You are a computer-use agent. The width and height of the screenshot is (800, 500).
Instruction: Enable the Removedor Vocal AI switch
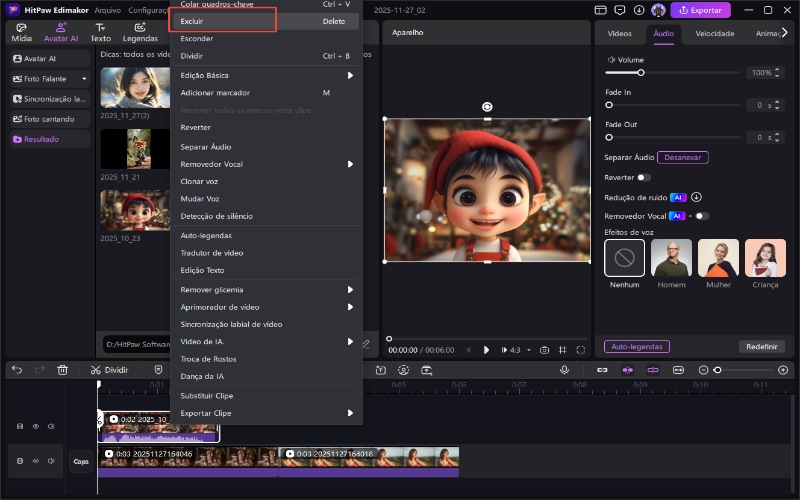point(702,216)
